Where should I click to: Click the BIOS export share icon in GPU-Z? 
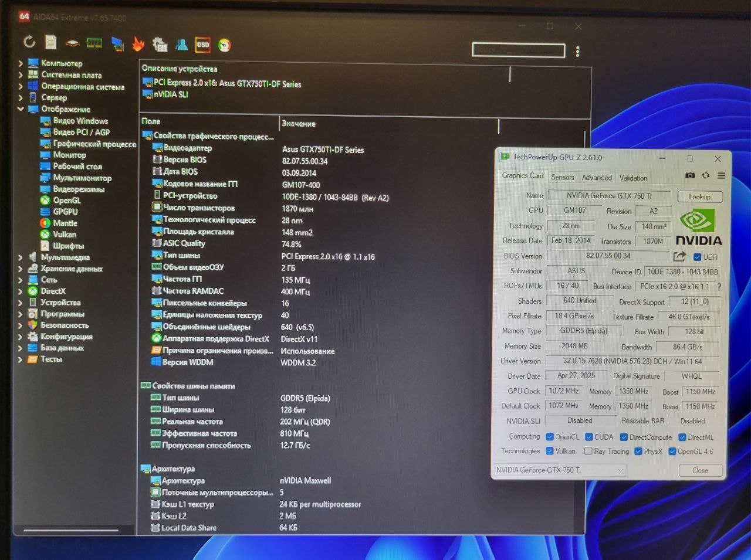[x=679, y=256]
